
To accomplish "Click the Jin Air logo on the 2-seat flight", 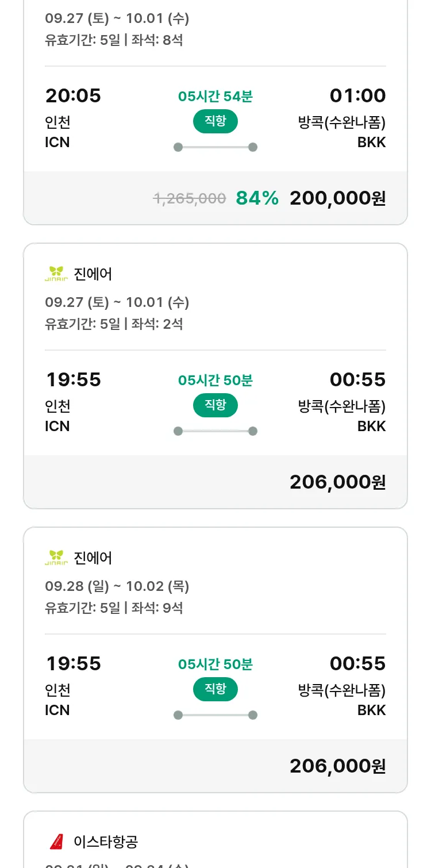I will pos(56,274).
